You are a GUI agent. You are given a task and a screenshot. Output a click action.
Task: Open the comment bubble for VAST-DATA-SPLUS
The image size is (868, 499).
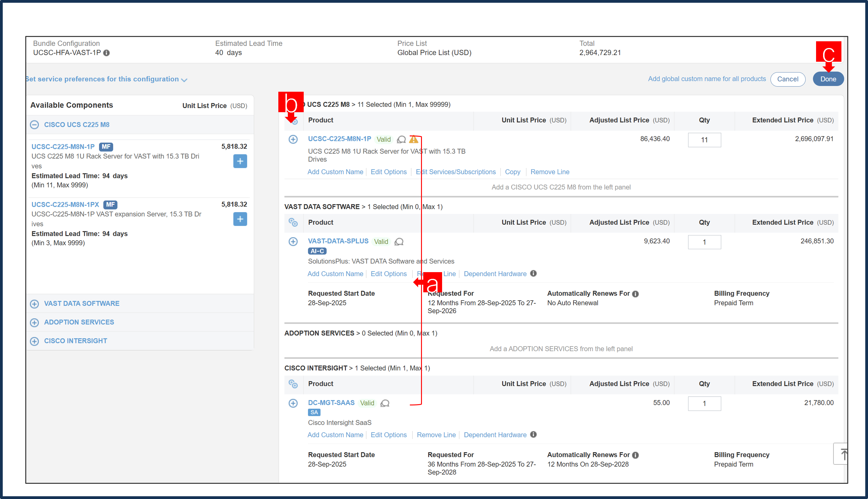[x=399, y=242]
